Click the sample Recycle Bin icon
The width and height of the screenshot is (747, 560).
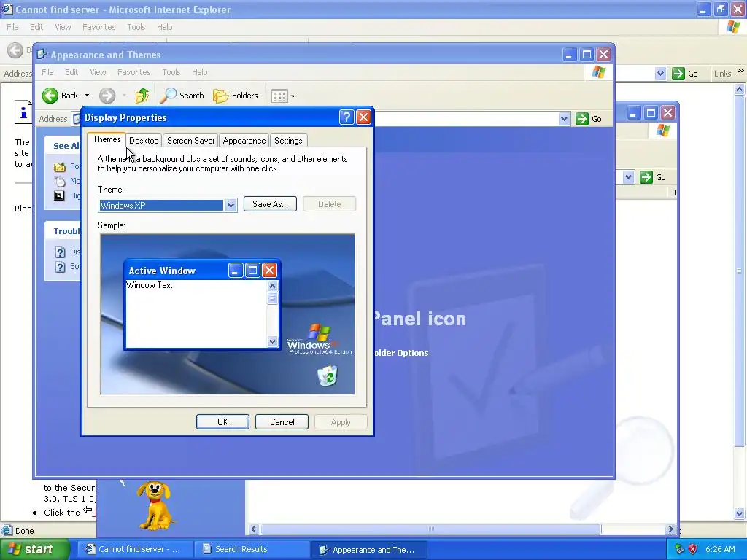(328, 375)
